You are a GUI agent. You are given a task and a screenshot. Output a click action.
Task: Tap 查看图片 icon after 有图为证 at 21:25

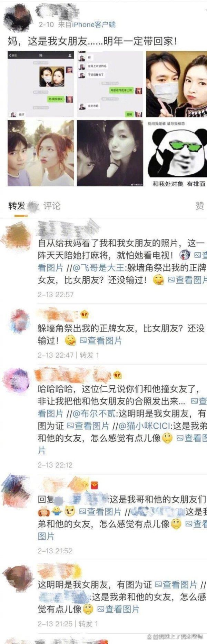pos(176,584)
